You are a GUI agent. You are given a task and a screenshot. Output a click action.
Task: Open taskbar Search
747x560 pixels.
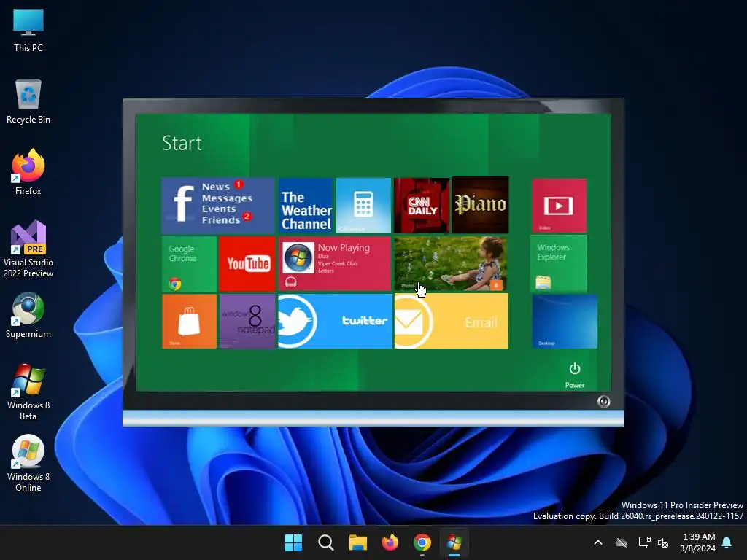(x=326, y=542)
